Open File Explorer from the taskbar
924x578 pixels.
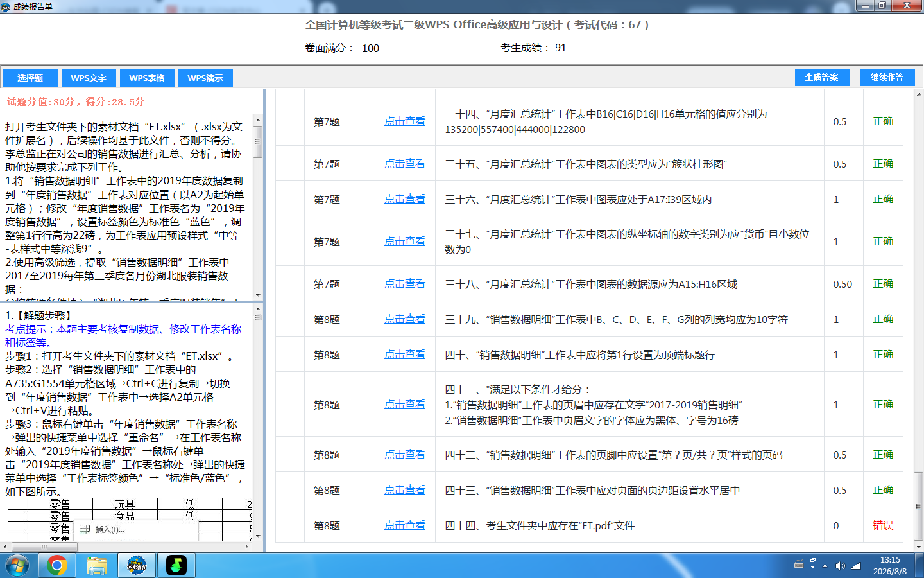point(97,566)
